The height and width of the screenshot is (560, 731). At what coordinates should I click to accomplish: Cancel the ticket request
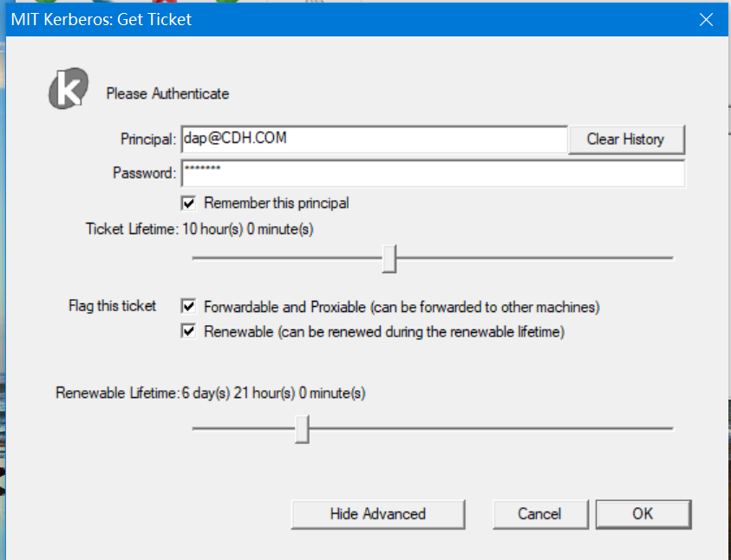click(540, 514)
